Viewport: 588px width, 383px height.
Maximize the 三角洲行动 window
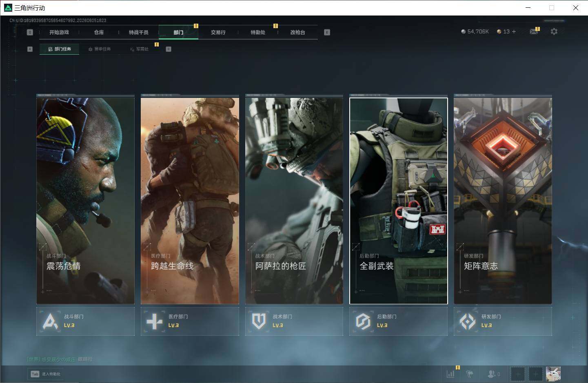pyautogui.click(x=552, y=8)
